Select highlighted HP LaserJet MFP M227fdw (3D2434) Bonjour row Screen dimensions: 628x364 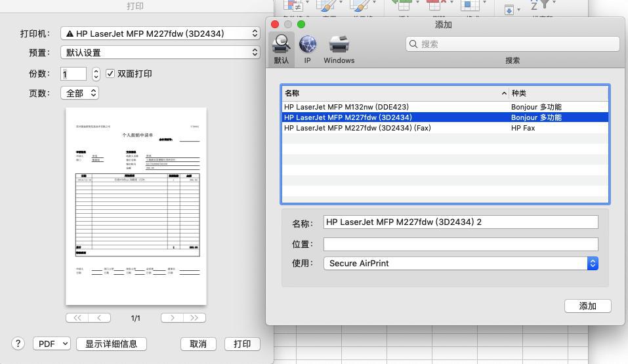(x=446, y=117)
